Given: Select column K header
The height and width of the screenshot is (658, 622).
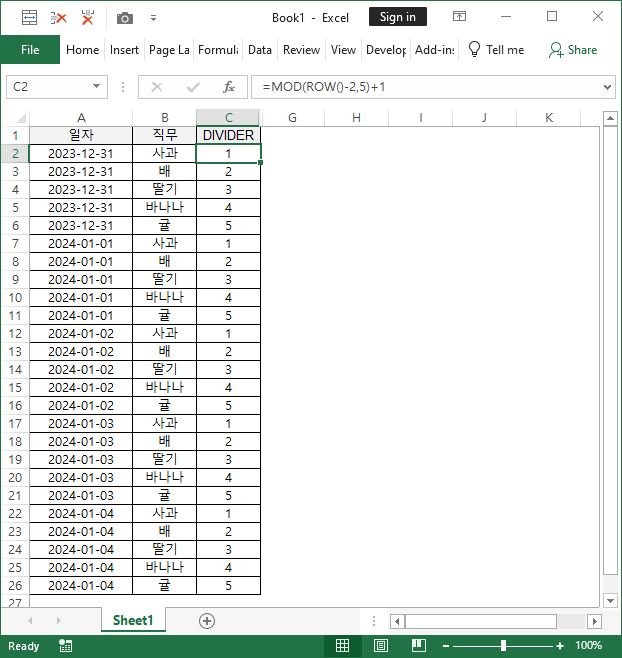Looking at the screenshot, I should click(549, 118).
